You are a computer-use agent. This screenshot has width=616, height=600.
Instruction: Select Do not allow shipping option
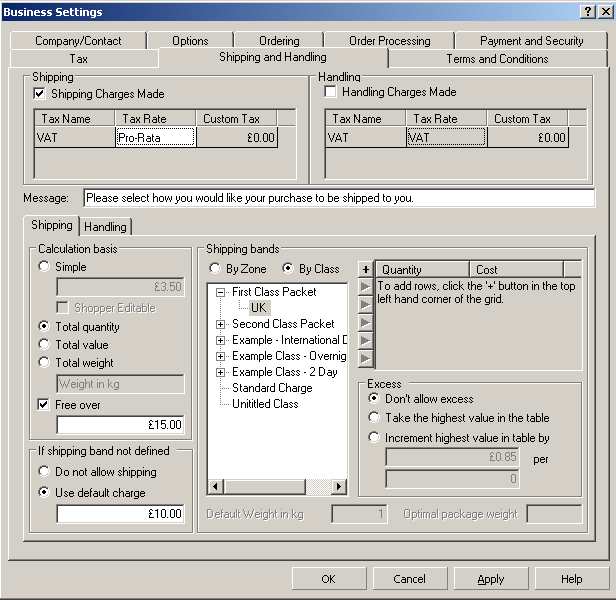(x=44, y=472)
